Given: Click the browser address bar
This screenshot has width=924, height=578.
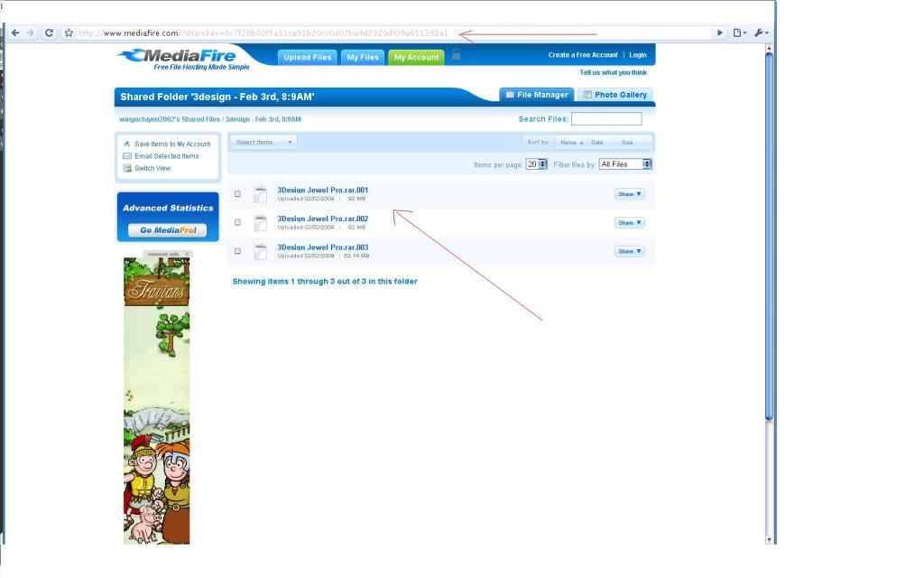Looking at the screenshot, I should click(395, 33).
